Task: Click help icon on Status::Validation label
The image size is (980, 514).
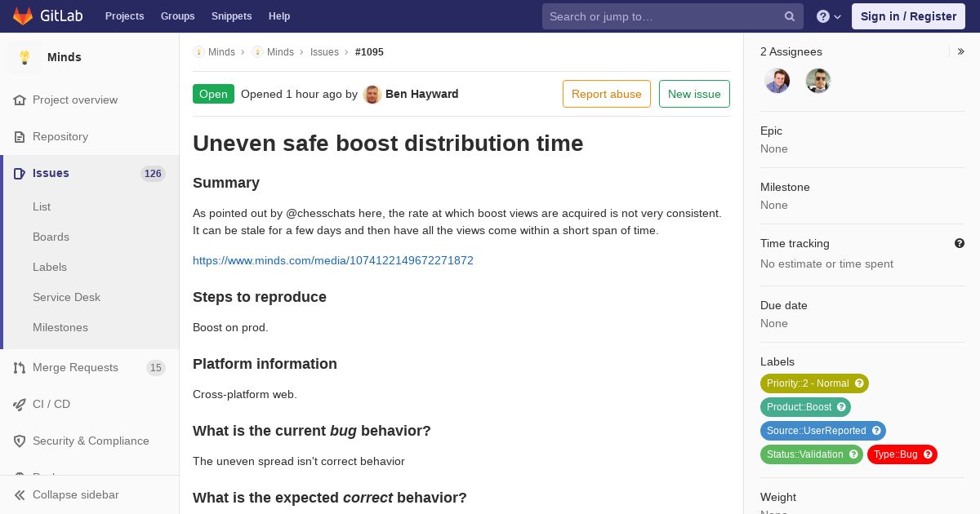Action: [x=853, y=454]
